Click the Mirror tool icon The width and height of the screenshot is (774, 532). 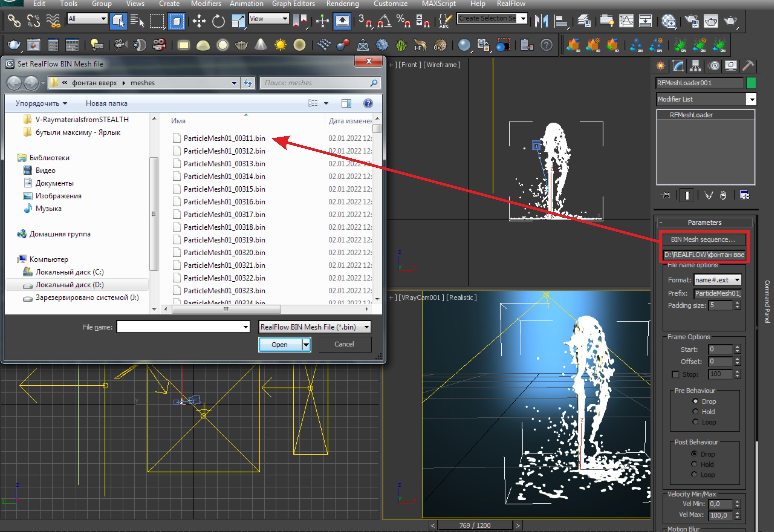[x=541, y=21]
